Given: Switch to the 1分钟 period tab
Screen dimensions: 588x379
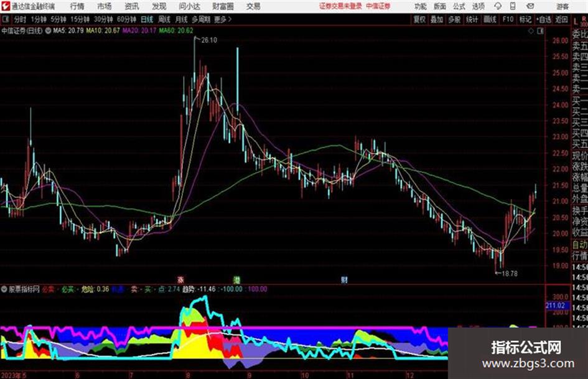Looking at the screenshot, I should pyautogui.click(x=38, y=19).
